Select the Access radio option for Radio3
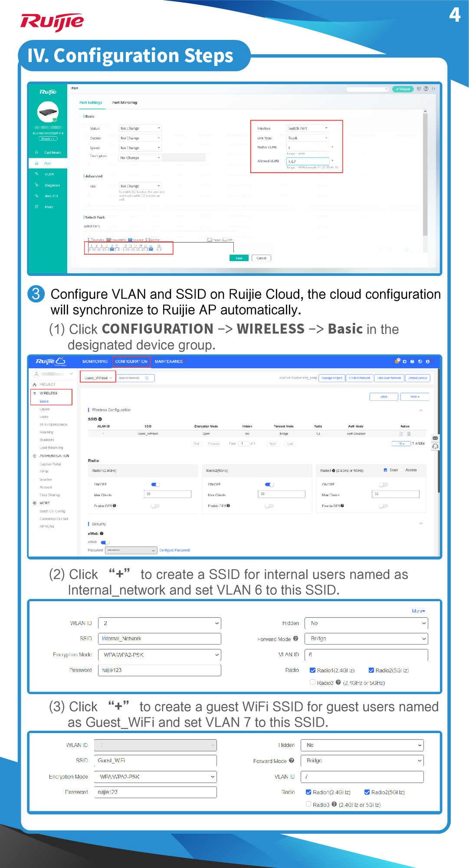This screenshot has width=469, height=868. 402,470
